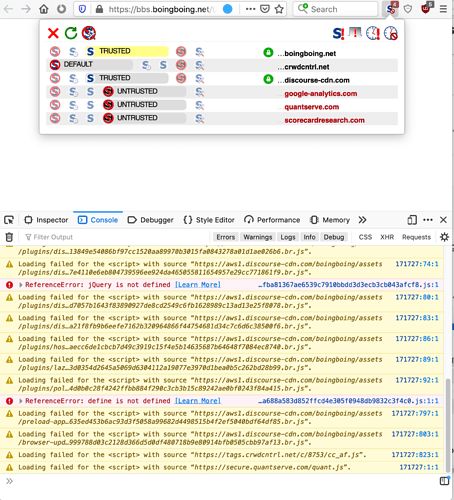This screenshot has width=454, height=500.
Task: Toggle green HTTPS lock for boingboing.net
Action: 268,52
